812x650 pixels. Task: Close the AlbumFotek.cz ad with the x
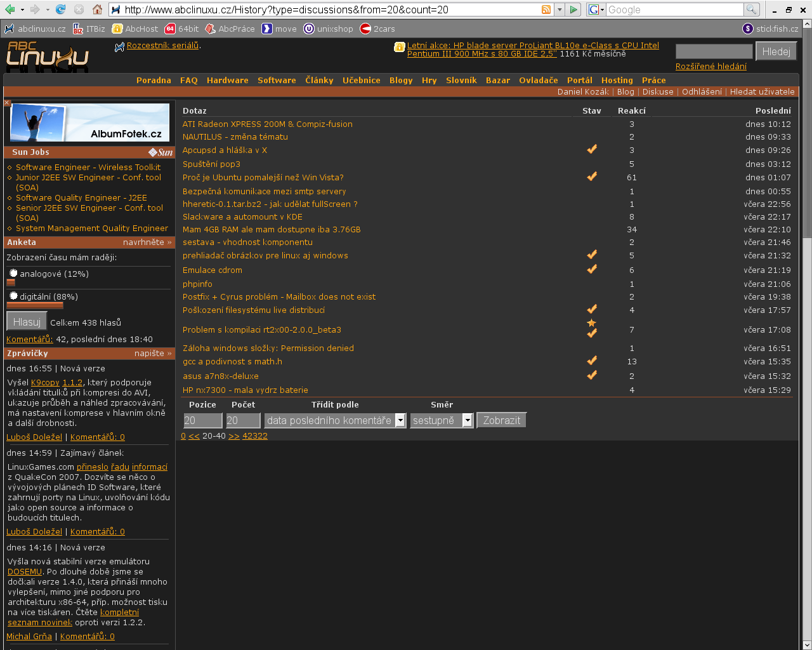coord(7,102)
